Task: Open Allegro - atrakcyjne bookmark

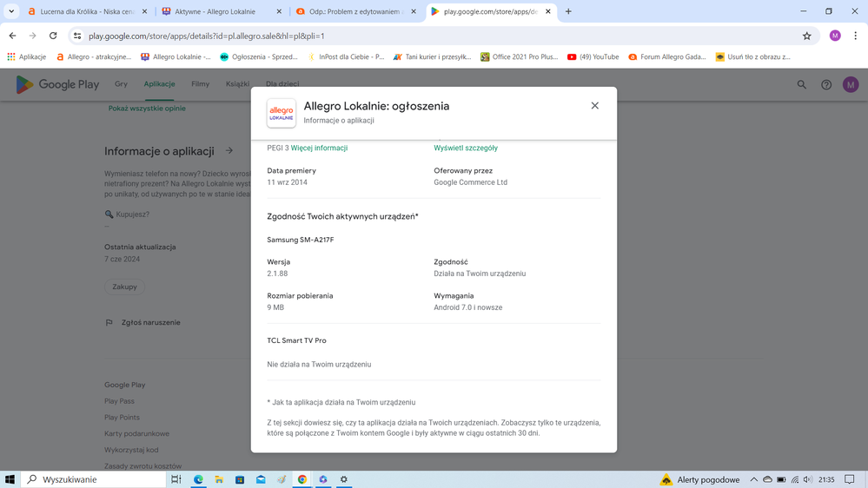Action: (94, 57)
